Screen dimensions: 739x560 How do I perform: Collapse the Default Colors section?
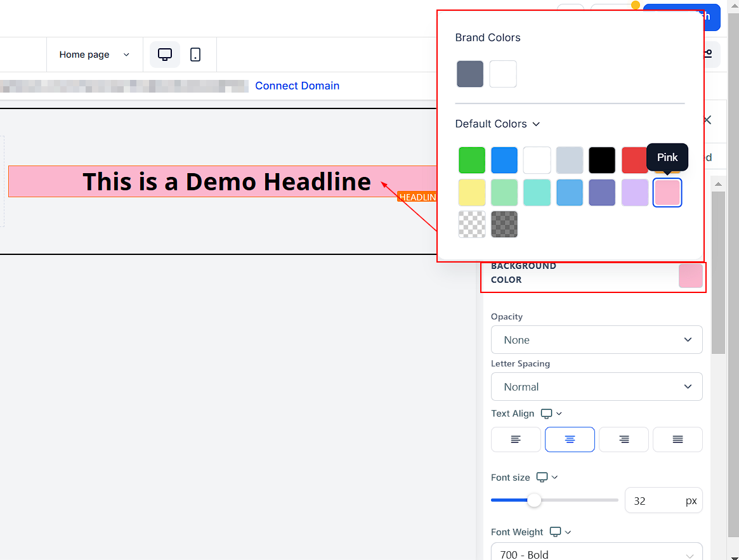click(x=497, y=124)
